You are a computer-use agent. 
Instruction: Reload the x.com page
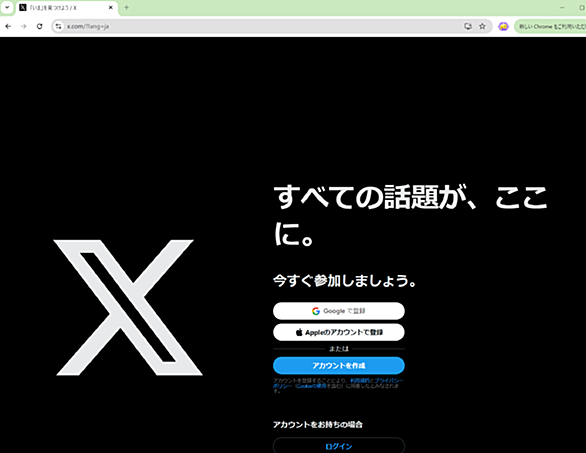point(39,27)
